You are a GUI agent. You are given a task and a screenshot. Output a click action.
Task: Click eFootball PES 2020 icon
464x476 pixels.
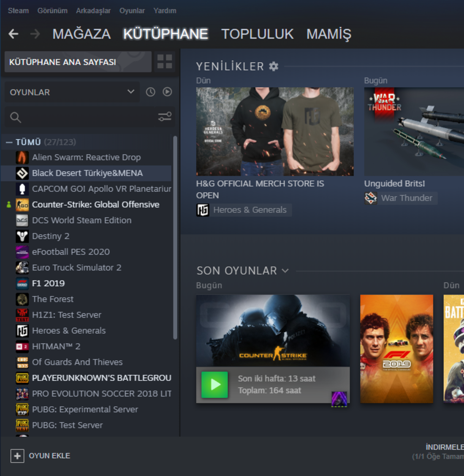22,252
